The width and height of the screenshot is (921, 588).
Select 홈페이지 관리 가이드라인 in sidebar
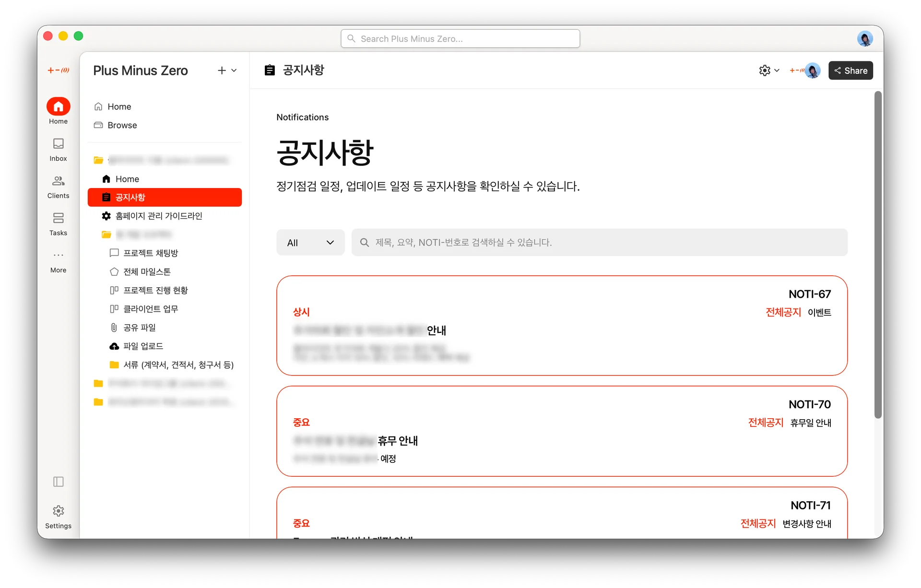click(158, 216)
